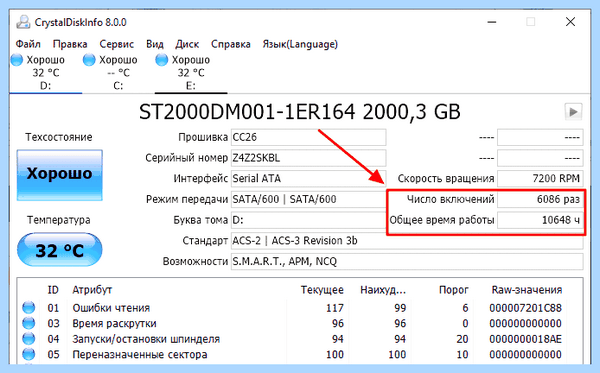Screen dimensions: 600x373
Task: Select disk C: tab
Action: tap(118, 73)
